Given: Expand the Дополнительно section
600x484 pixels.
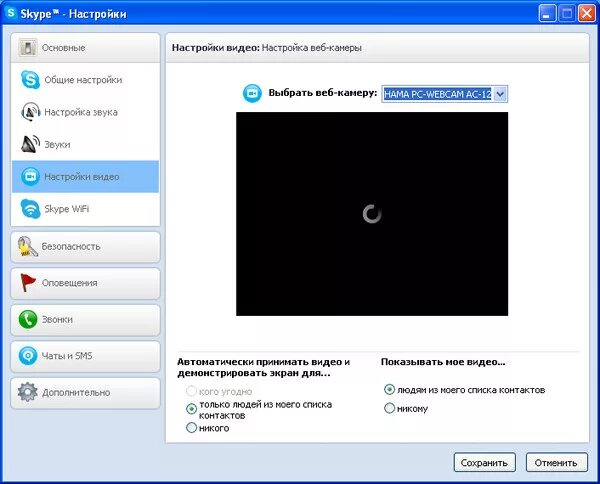Looking at the screenshot, I should (x=85, y=393).
